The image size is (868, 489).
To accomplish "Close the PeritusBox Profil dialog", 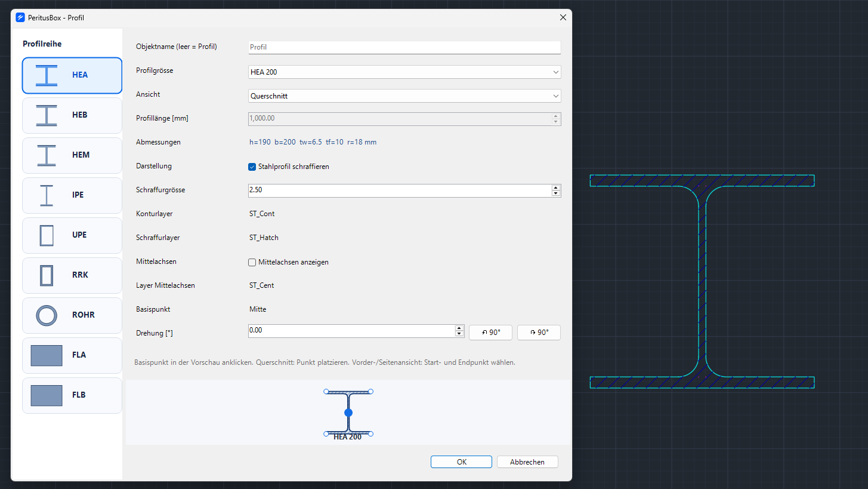I will [563, 18].
